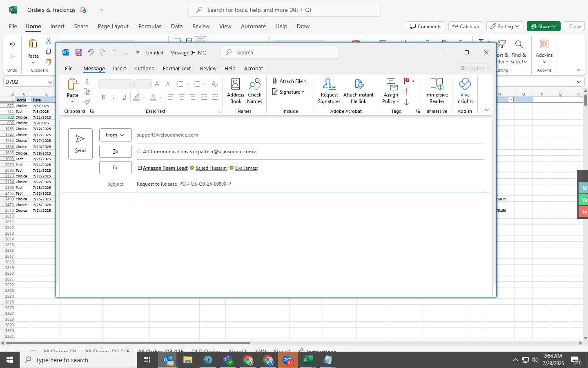The height and width of the screenshot is (368, 588).
Task: Click Viva Insights add-in
Action: click(465, 91)
